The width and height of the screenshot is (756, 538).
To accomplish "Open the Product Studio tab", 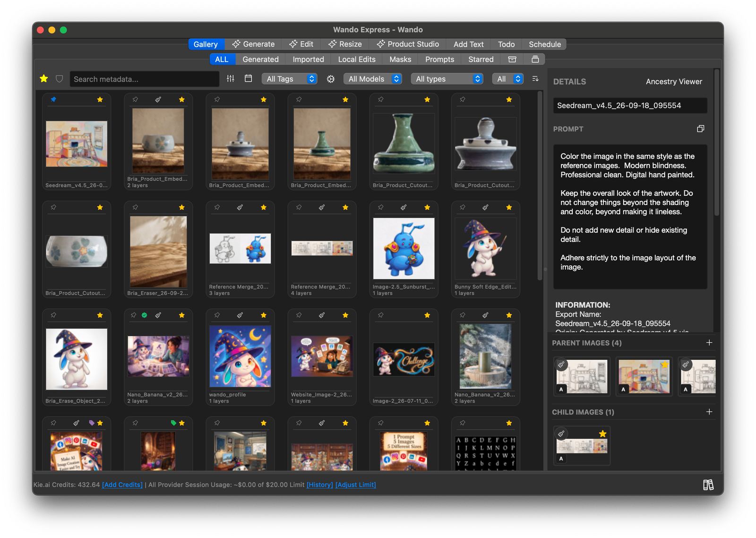I will [x=408, y=44].
